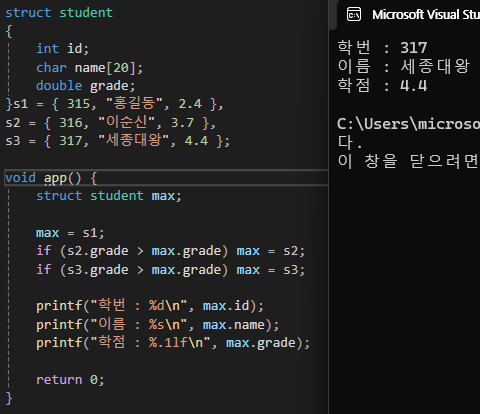Click the if statement comparing s2.grade
The width and height of the screenshot is (480, 414).
point(170,251)
